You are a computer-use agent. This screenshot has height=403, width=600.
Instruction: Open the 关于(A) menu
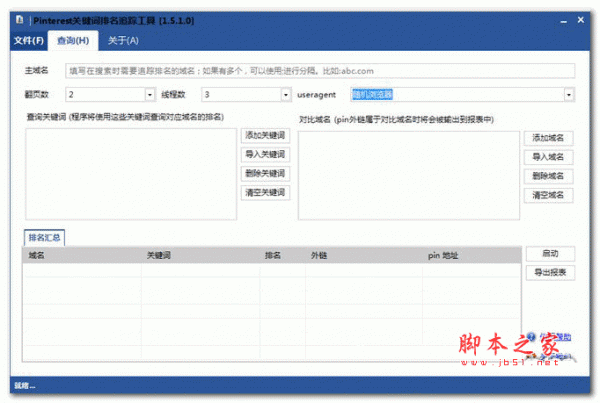click(123, 41)
